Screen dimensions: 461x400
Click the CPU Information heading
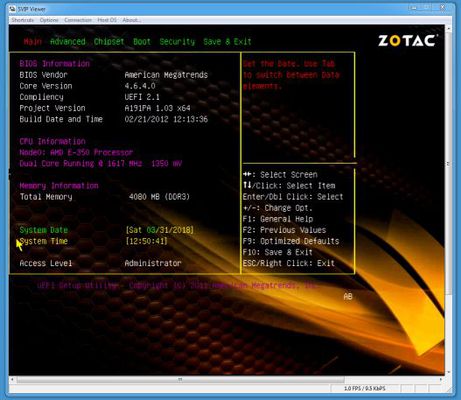pos(52,141)
